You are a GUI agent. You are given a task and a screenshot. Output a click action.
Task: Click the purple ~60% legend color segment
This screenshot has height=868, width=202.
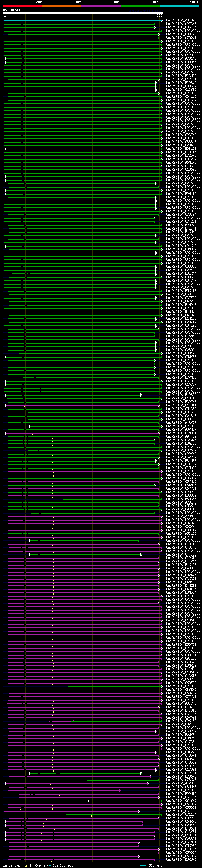[x=101, y=6]
